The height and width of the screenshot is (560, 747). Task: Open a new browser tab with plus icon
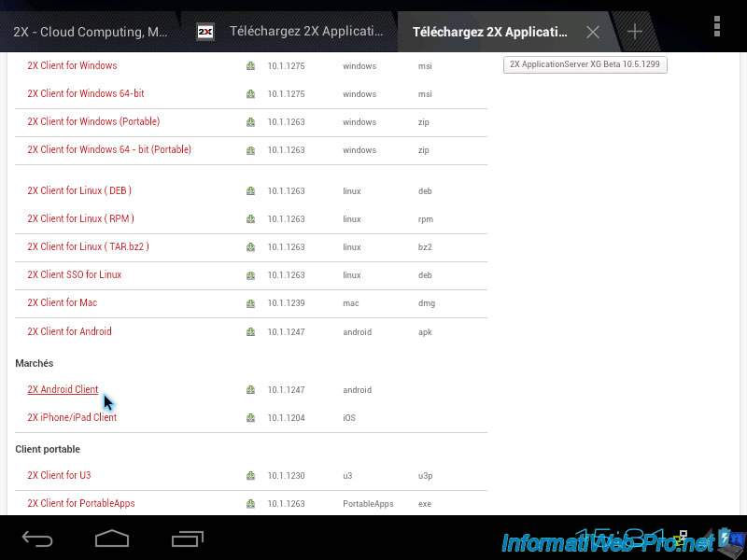pos(635,32)
